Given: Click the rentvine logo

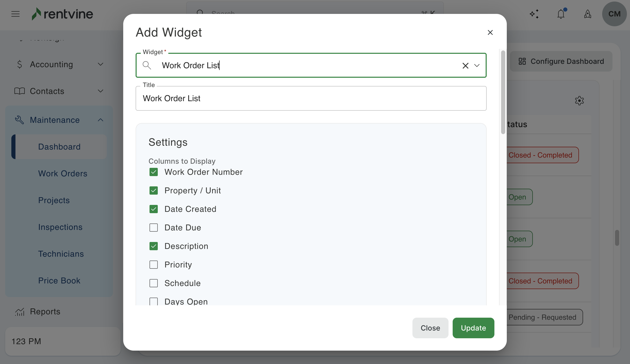Looking at the screenshot, I should point(62,14).
